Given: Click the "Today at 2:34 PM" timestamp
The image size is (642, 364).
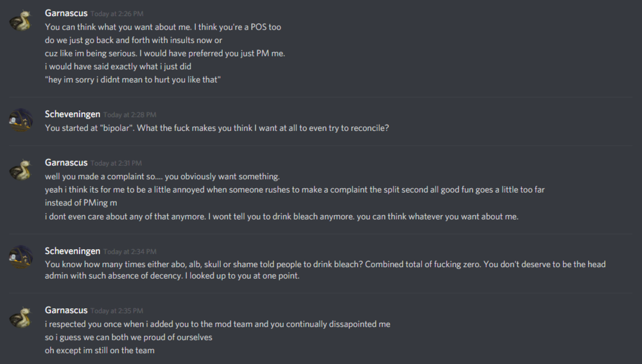Looking at the screenshot, I should (129, 251).
